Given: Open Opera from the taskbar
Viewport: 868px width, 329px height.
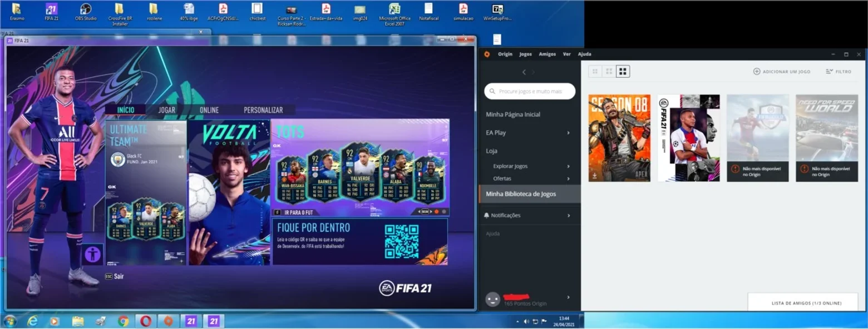Looking at the screenshot, I should click(146, 321).
